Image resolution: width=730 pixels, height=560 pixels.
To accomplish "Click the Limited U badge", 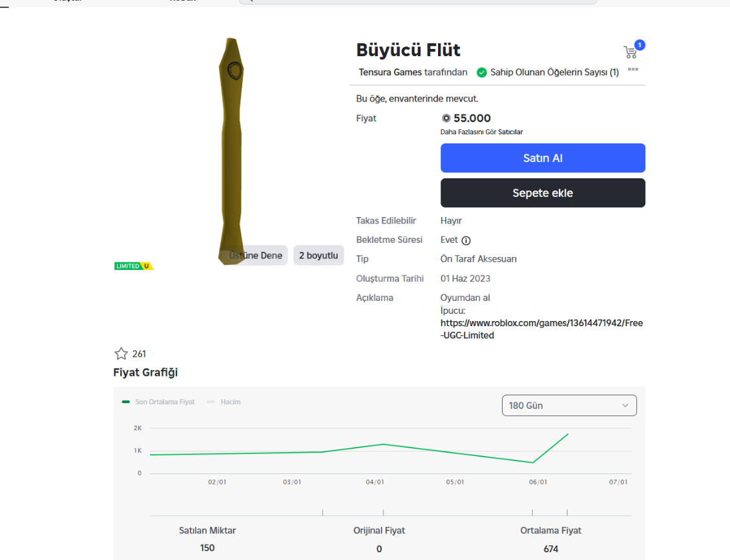I will pos(134,266).
